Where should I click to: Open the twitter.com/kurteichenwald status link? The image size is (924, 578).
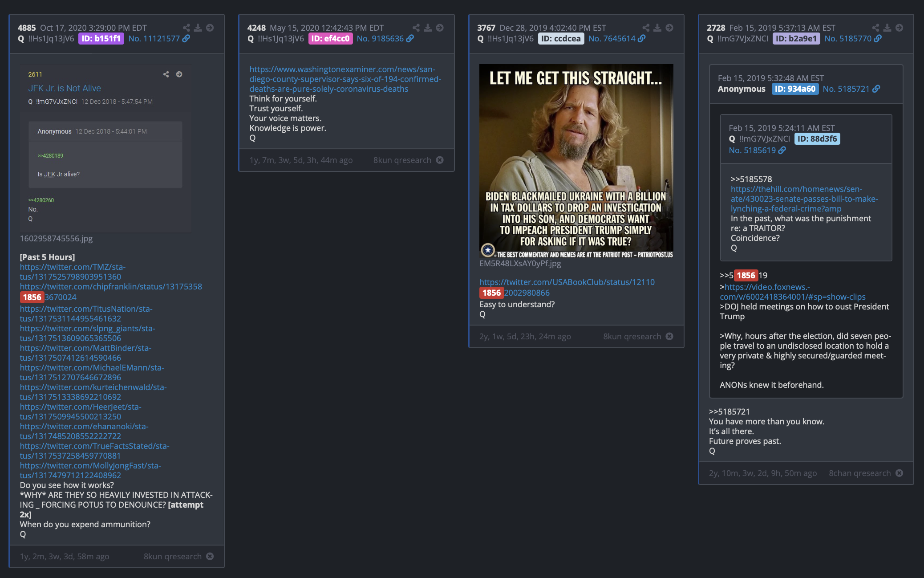(x=93, y=392)
